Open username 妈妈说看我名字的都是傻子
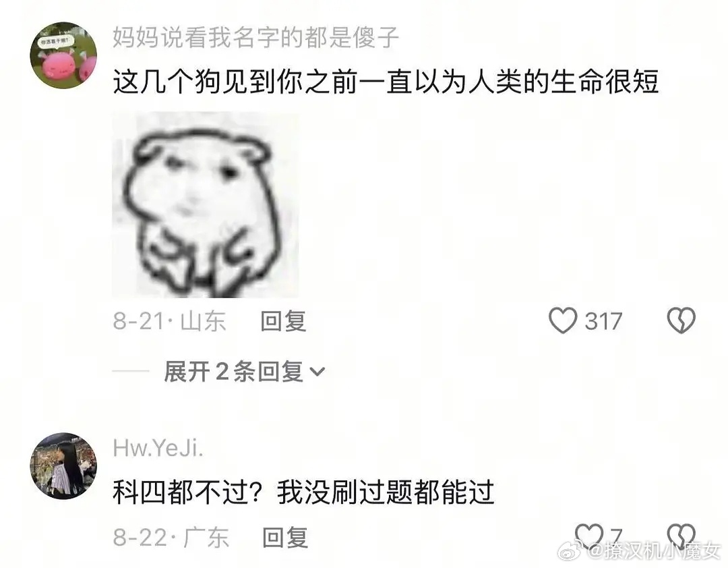 click(x=256, y=37)
